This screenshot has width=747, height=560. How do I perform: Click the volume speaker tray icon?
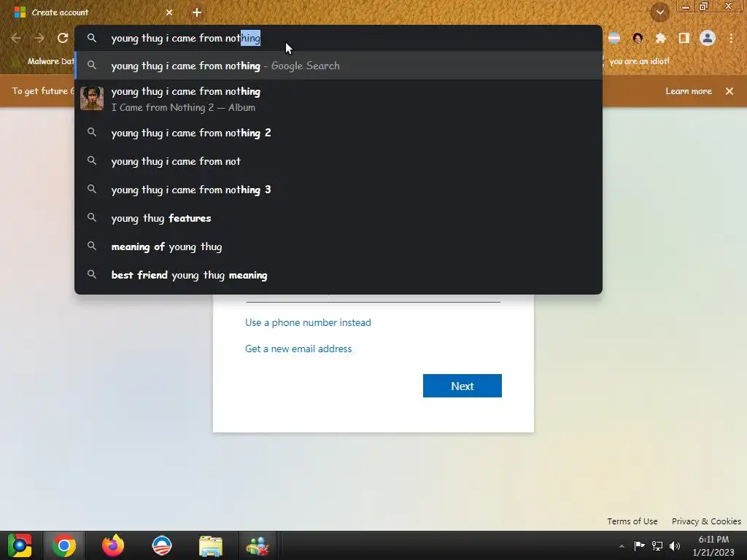(675, 545)
